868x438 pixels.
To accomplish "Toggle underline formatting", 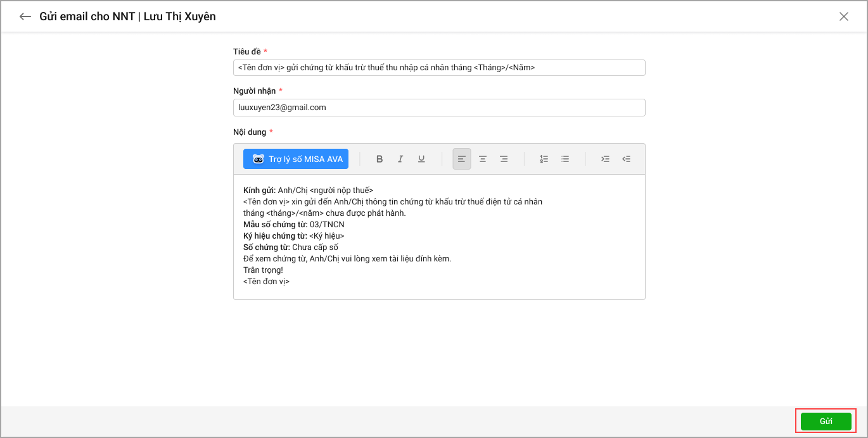I will (421, 159).
